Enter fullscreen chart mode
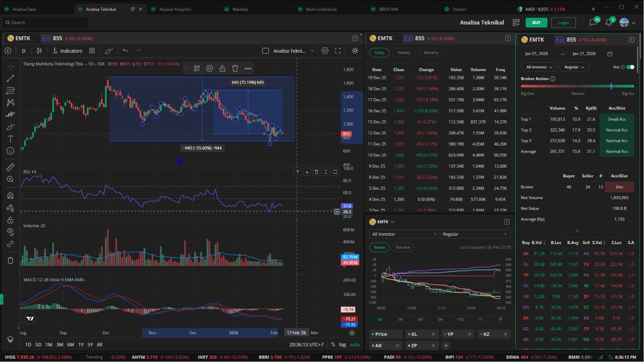 (x=338, y=51)
